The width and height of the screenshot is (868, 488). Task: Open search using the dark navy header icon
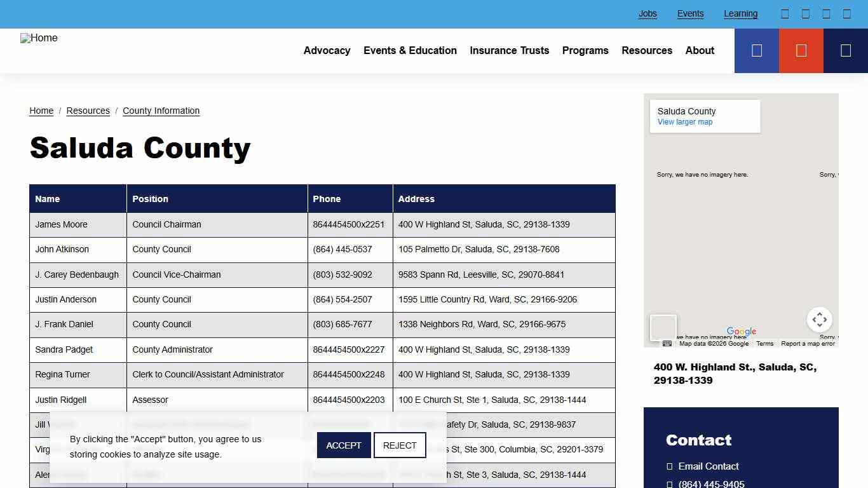tap(846, 50)
